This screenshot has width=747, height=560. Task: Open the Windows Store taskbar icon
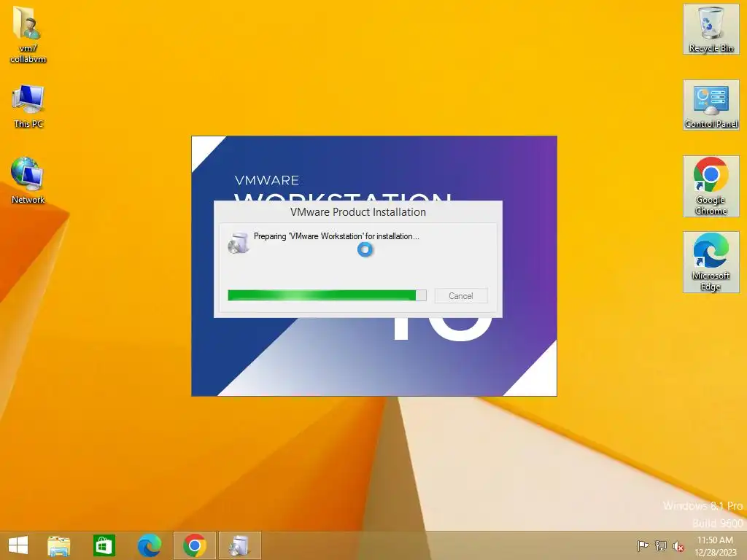[104, 545]
